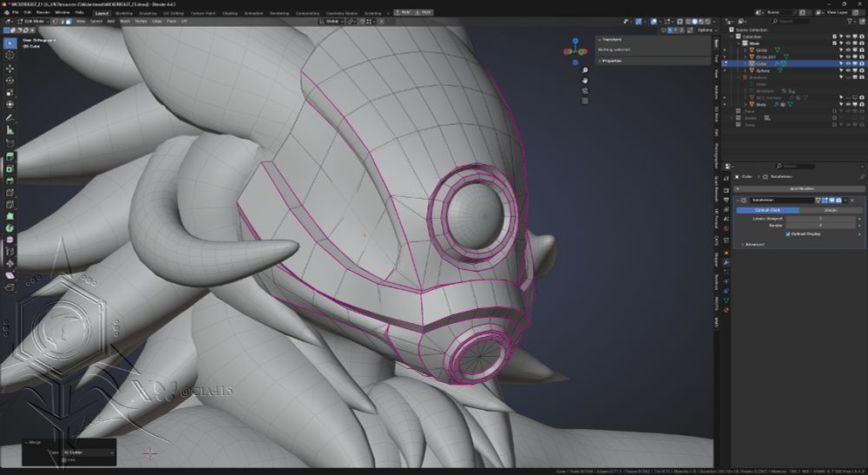Click the zoom magnifier viewport gizmo

[585, 69]
